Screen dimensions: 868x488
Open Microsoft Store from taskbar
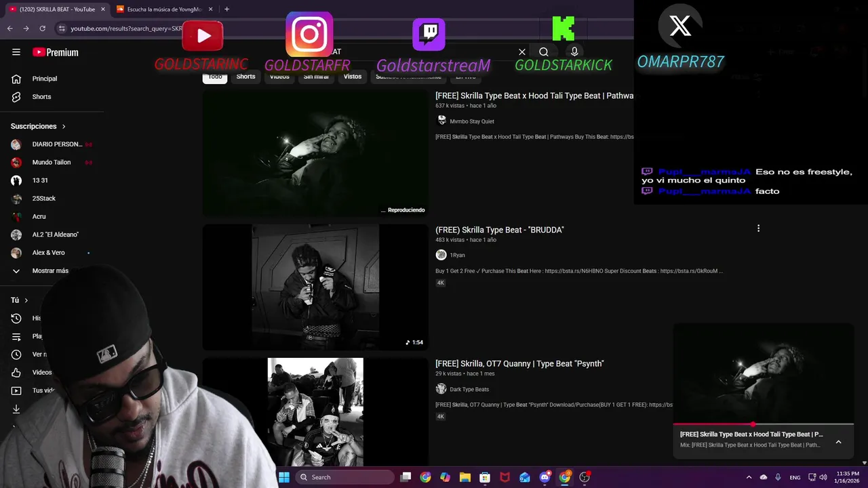click(x=485, y=477)
